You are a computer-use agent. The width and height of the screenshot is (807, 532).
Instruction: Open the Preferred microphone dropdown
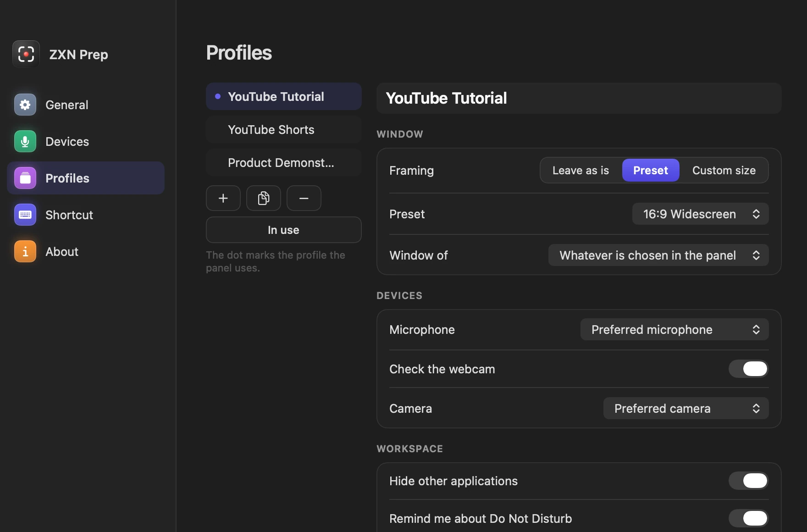coord(674,329)
